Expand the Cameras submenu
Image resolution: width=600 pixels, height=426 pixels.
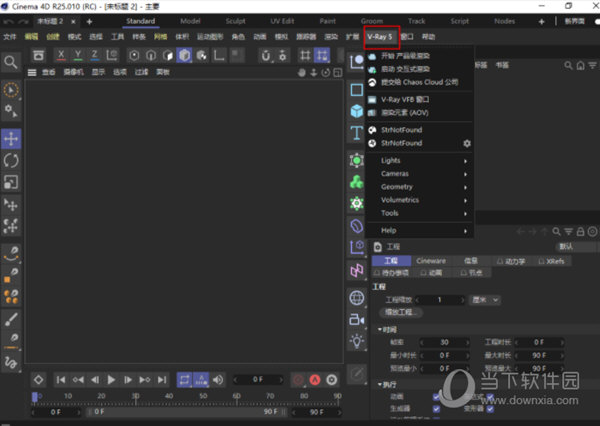419,174
